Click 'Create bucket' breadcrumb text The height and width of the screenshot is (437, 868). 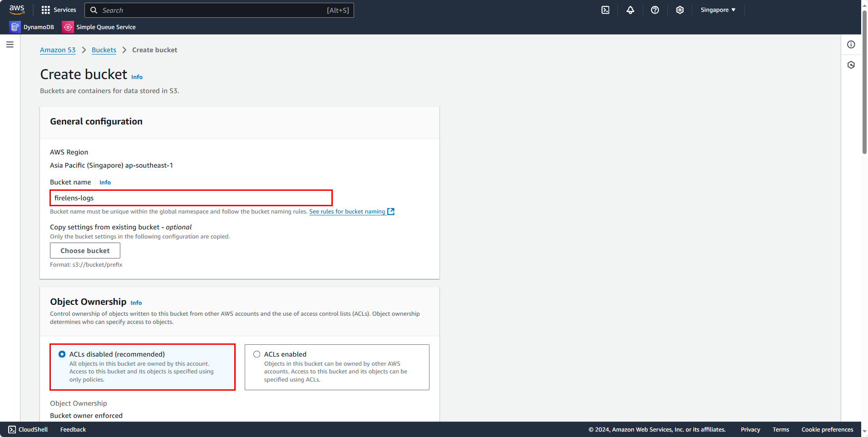coord(155,50)
